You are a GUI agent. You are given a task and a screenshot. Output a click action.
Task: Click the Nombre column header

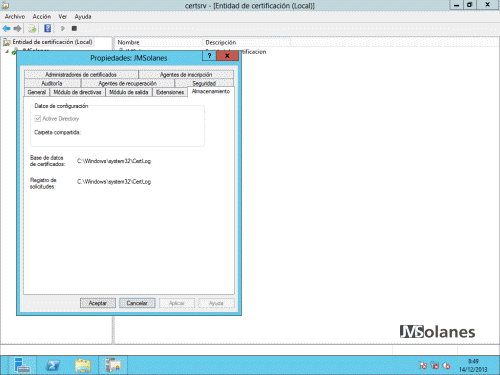159,42
